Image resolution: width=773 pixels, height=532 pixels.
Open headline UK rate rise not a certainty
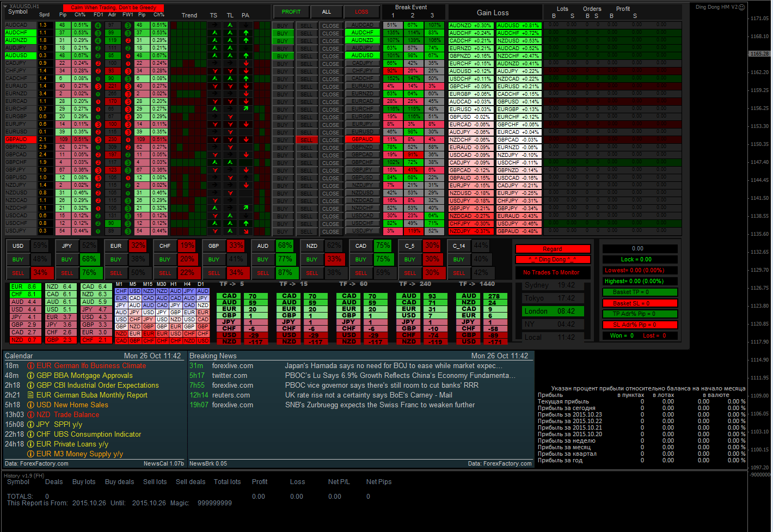369,395
